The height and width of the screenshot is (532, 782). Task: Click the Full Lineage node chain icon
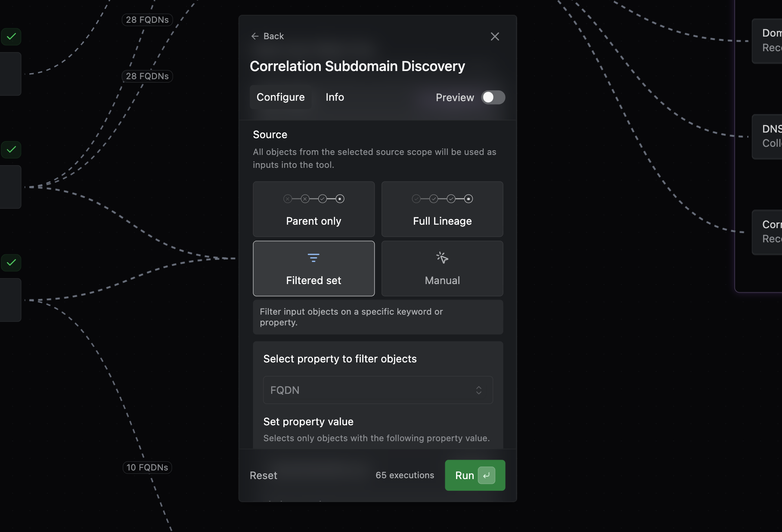tap(442, 199)
